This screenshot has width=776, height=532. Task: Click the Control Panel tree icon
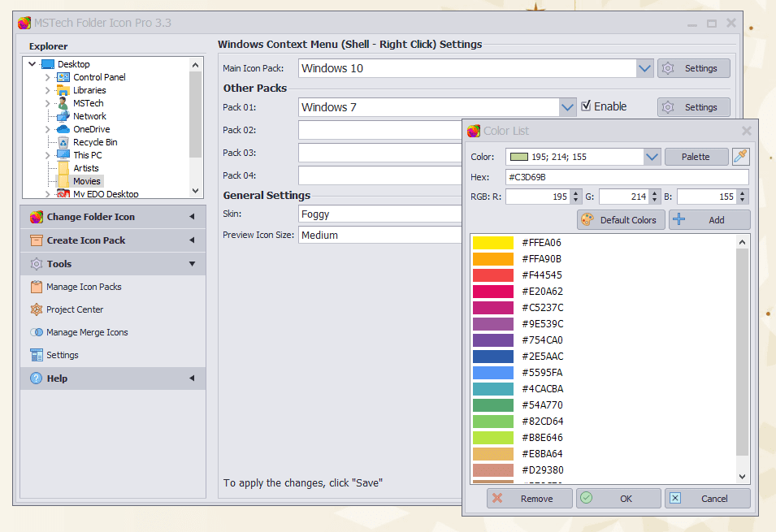pos(63,77)
